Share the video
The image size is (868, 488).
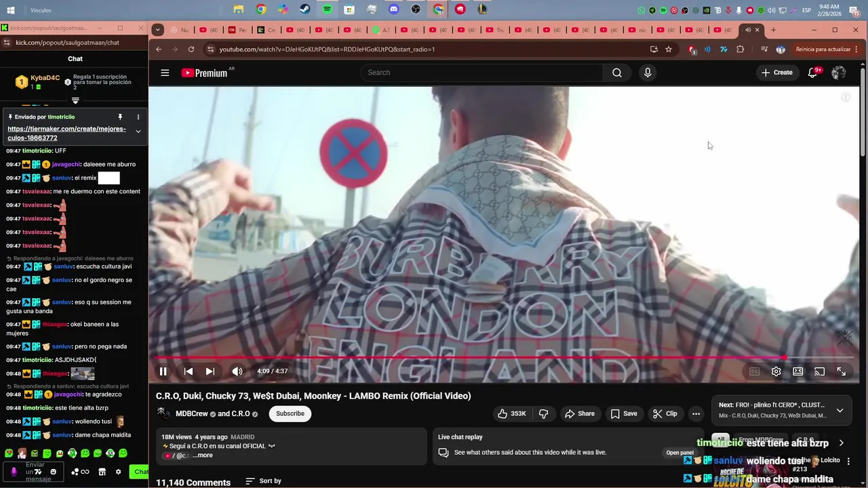click(580, 413)
